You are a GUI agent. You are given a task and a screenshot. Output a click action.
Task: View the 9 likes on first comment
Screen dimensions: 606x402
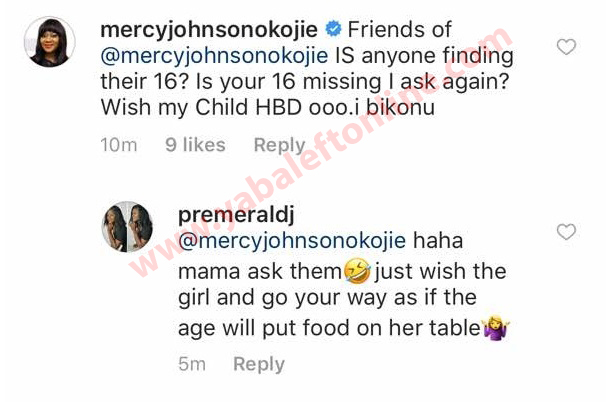coord(196,145)
